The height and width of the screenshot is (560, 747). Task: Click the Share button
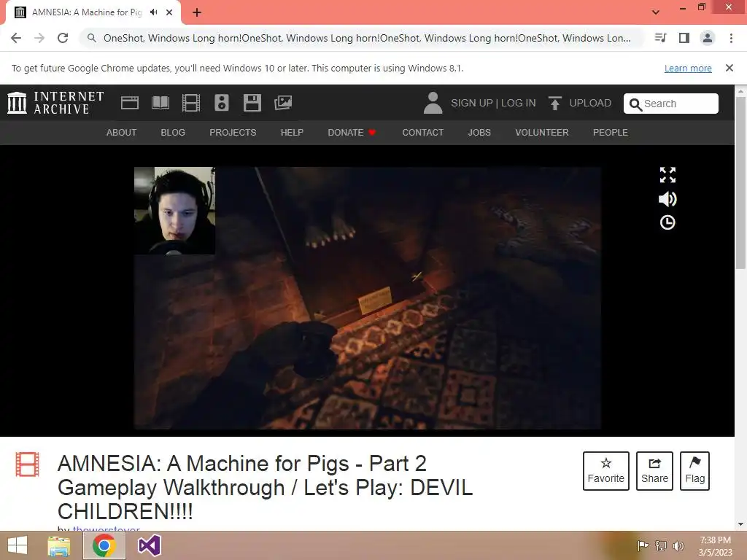[x=654, y=471]
